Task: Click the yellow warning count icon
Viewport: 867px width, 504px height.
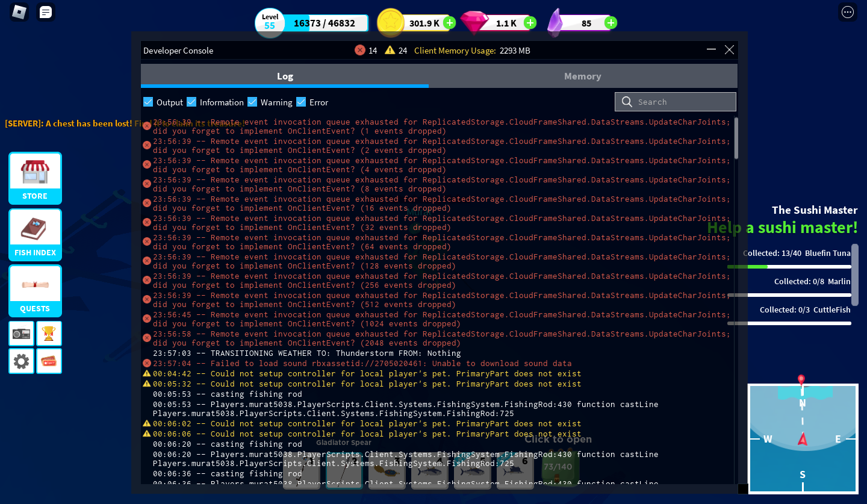Action: [390, 51]
